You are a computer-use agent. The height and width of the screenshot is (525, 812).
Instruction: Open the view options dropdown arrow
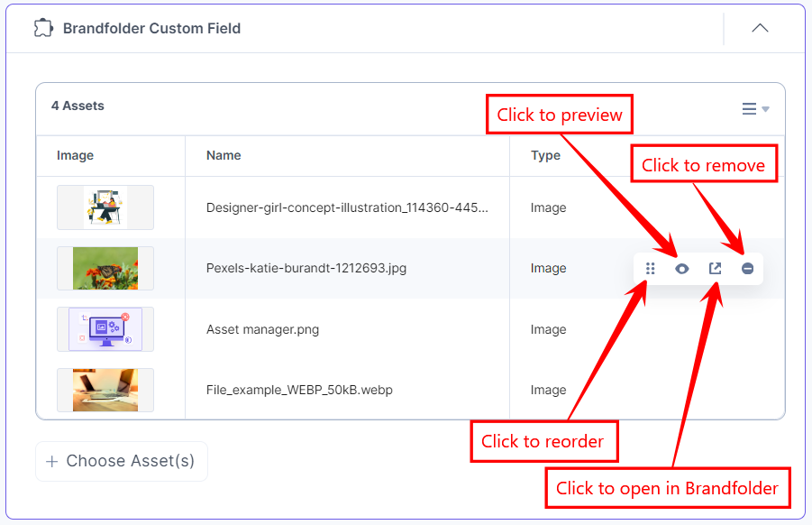click(765, 108)
